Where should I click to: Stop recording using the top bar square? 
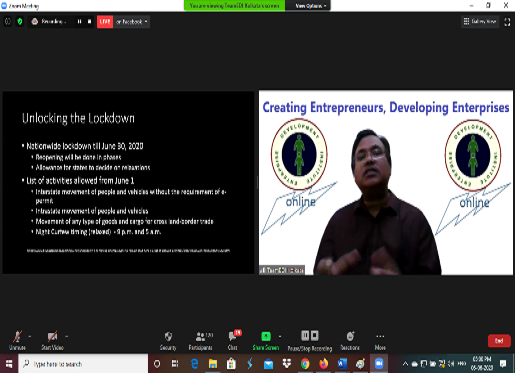tap(89, 21)
